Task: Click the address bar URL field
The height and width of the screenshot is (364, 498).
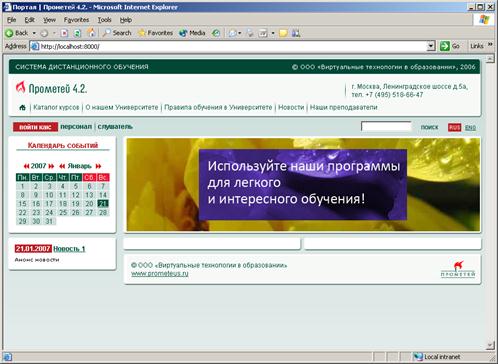Action: click(232, 46)
